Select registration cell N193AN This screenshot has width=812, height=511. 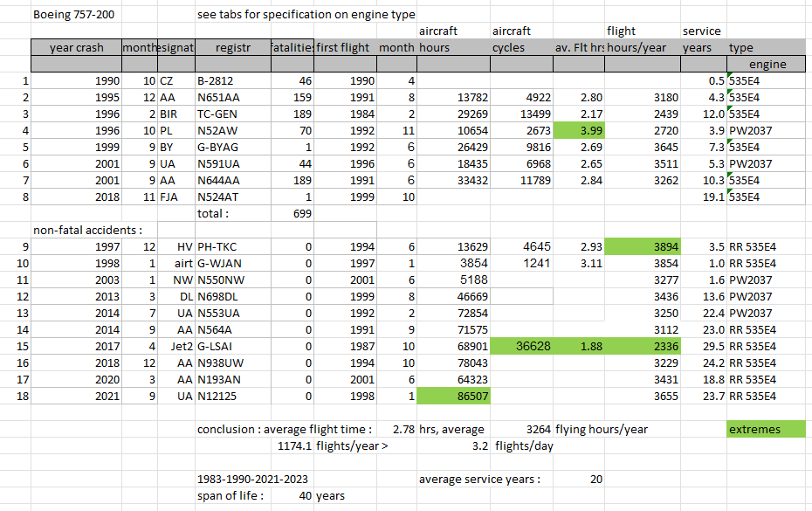(x=233, y=379)
